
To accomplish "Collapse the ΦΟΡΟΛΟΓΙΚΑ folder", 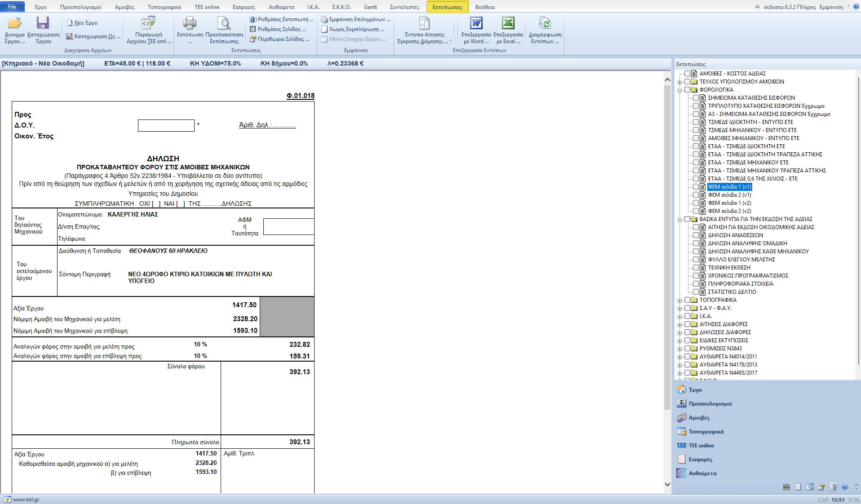I will tap(680, 90).
